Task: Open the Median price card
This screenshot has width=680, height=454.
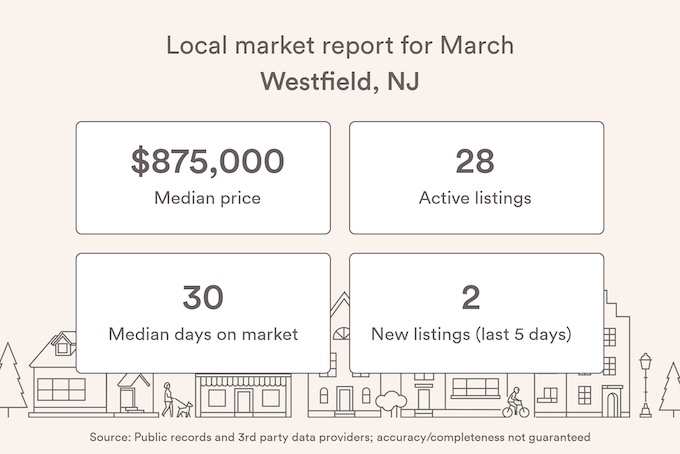Action: click(x=203, y=178)
